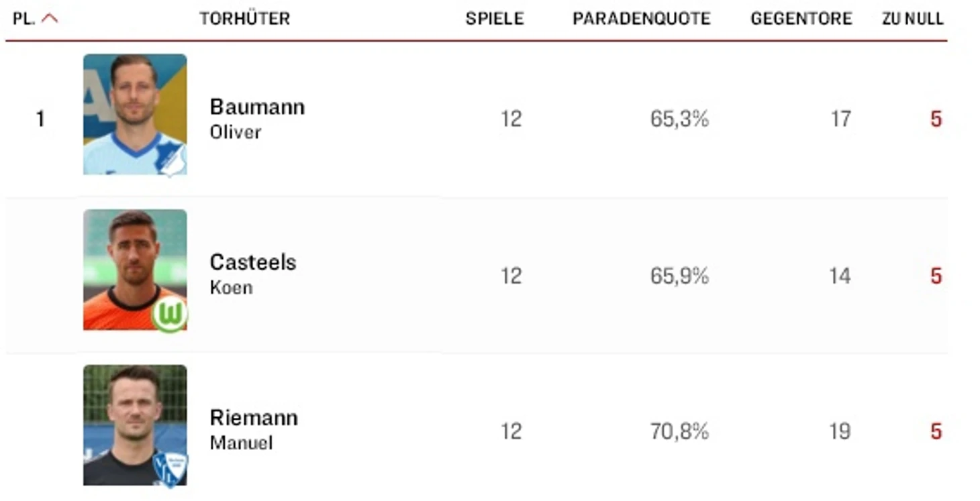Click Riemann's 70,8% save rate value

click(679, 431)
